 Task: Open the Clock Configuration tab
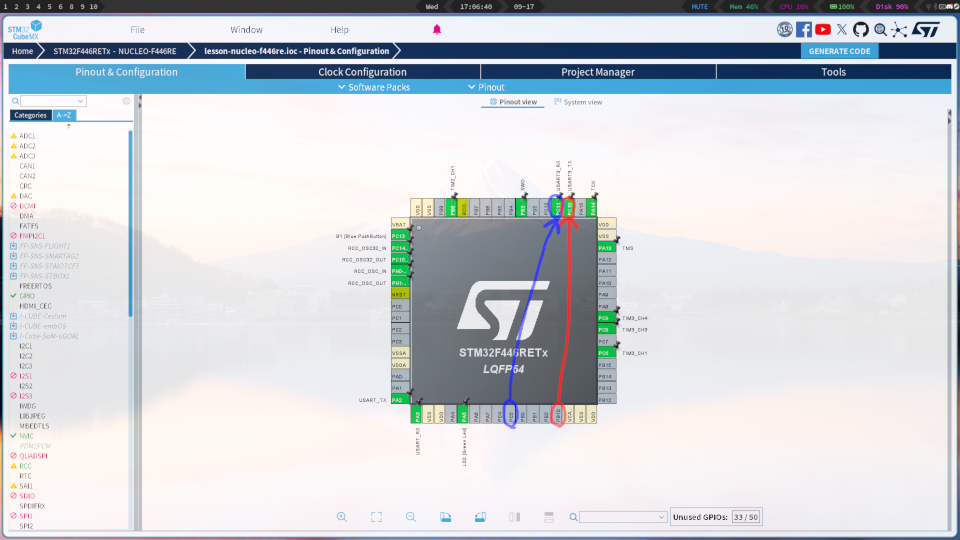pos(362,72)
